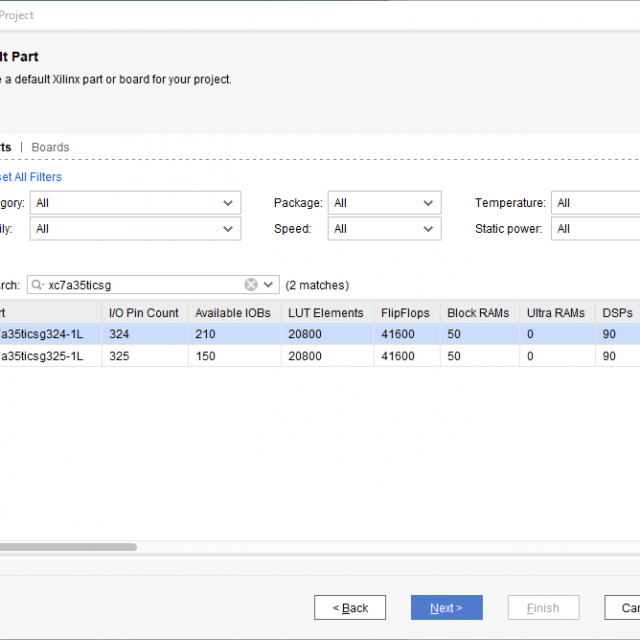The height and width of the screenshot is (640, 640).
Task: Open the search history dropdown arrow
Action: [x=269, y=285]
